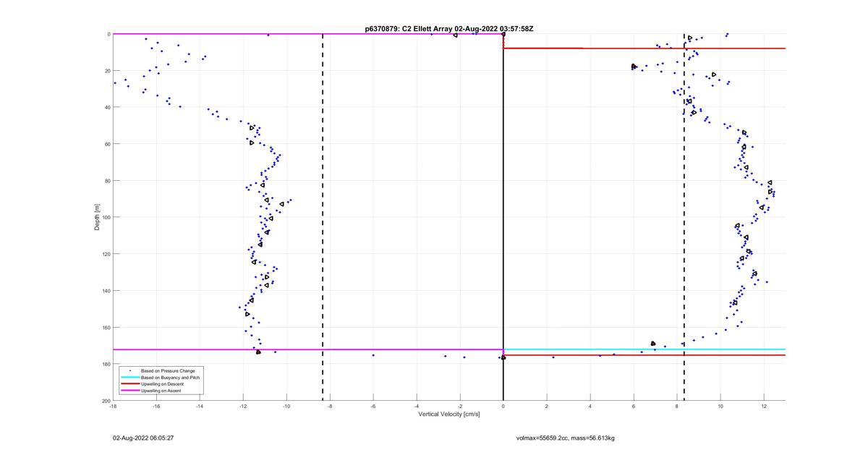Click the dashed vertical line in the negative-velocity half

[x=323, y=217]
